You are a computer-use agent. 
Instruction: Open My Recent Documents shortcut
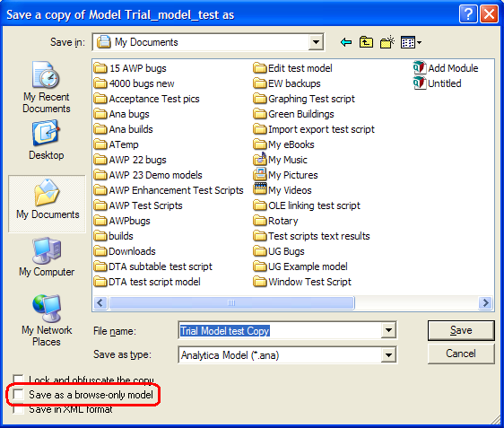47,87
